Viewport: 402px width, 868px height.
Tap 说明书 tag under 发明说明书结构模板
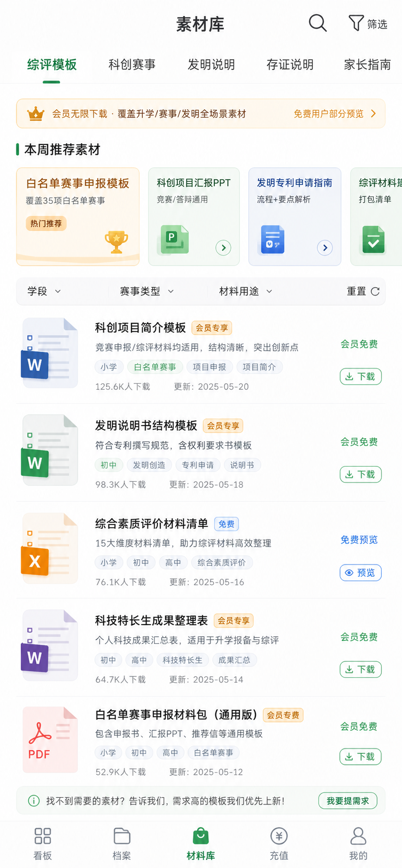pos(242,465)
